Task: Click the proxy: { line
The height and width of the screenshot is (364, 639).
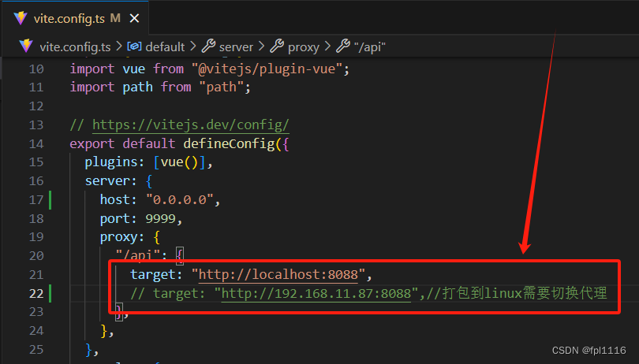Action: [x=130, y=237]
